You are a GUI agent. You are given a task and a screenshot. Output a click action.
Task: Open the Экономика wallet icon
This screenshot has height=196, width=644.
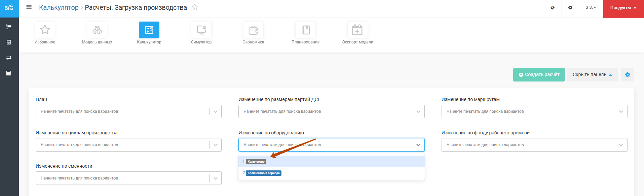point(253,30)
